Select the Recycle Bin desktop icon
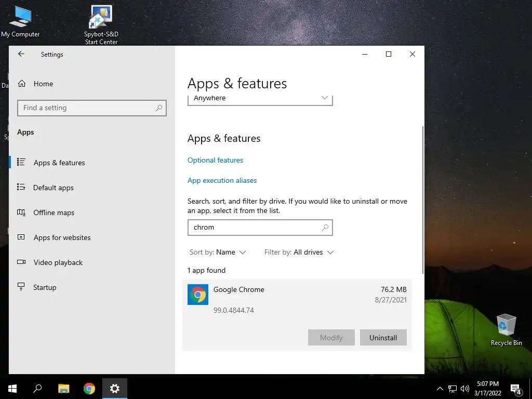This screenshot has height=399, width=532. [506, 330]
